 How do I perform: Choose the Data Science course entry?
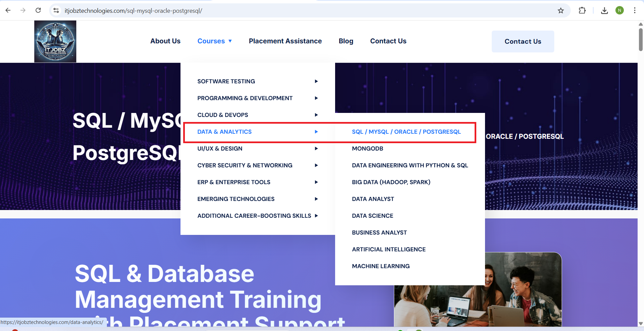tap(372, 216)
